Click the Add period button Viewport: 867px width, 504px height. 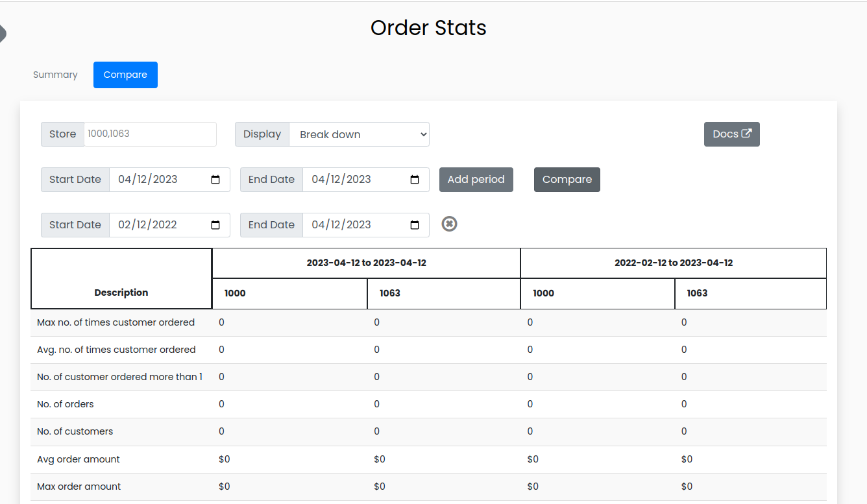tap(476, 180)
